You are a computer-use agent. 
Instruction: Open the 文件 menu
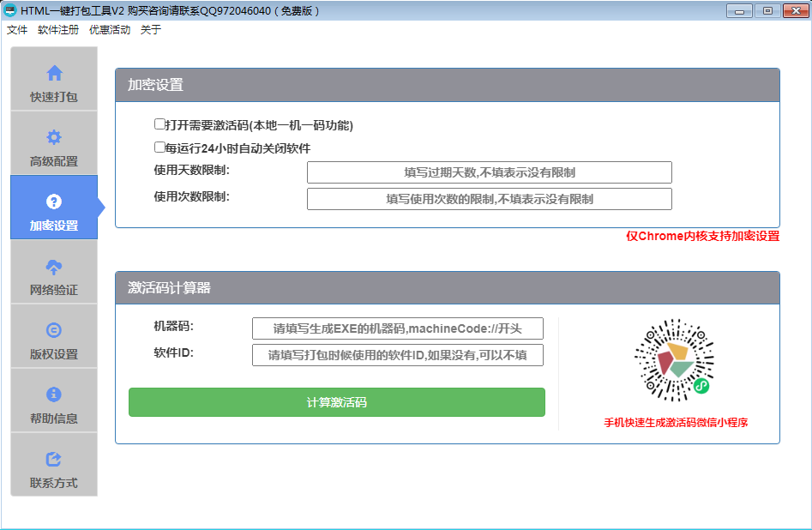tap(17, 30)
